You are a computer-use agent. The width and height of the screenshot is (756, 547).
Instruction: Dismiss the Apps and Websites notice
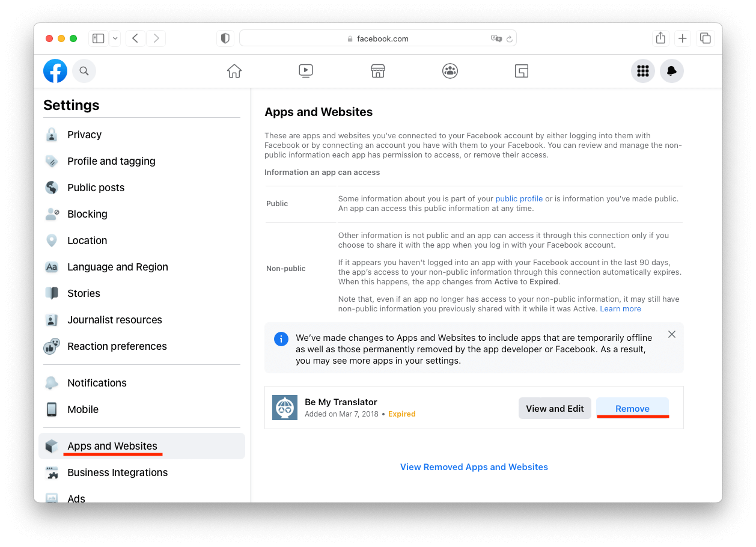[672, 334]
